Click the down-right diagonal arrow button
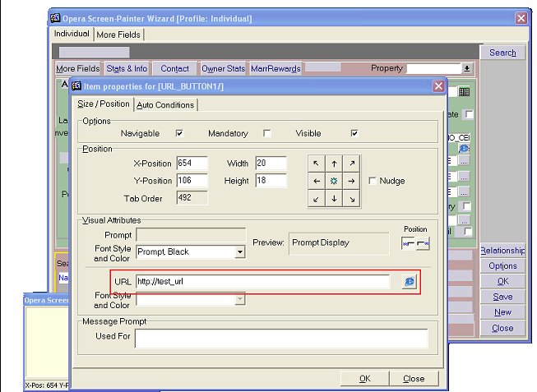This screenshot has width=537, height=392. [x=351, y=198]
